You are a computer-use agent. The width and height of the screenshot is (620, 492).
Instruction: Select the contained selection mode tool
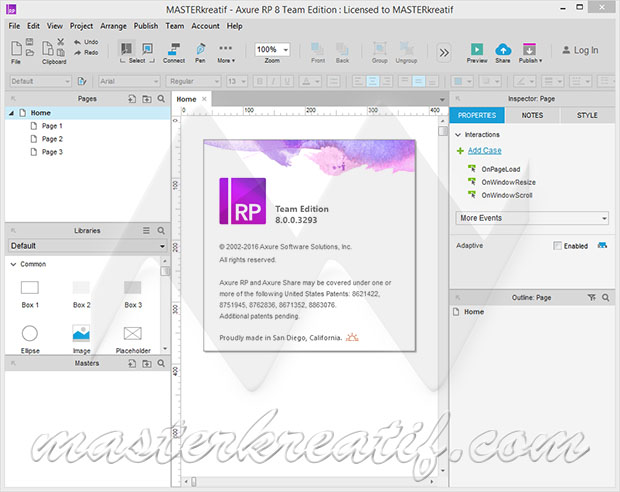tap(147, 49)
